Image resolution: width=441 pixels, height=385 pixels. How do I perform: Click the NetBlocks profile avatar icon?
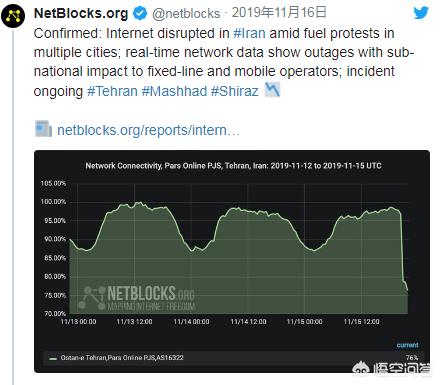pyautogui.click(x=13, y=16)
